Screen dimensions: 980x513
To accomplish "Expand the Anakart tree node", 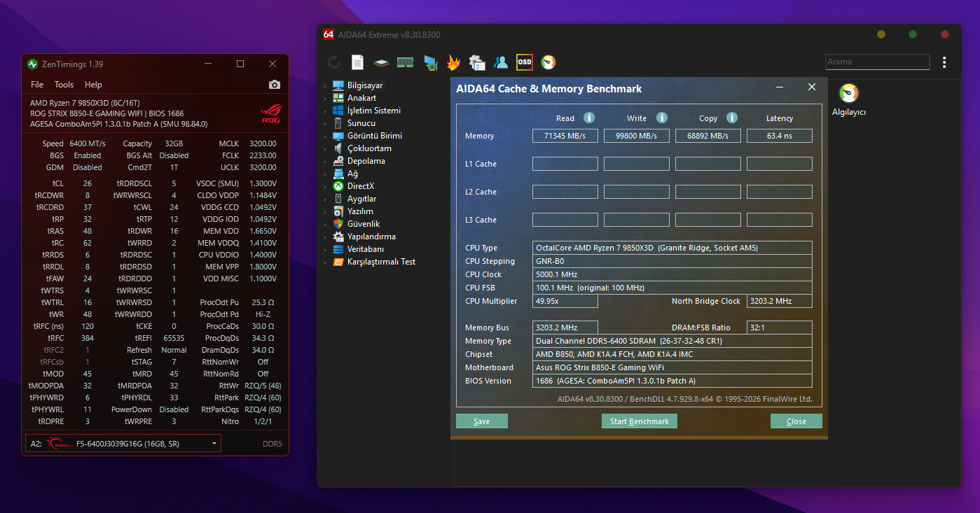I will coord(325,98).
